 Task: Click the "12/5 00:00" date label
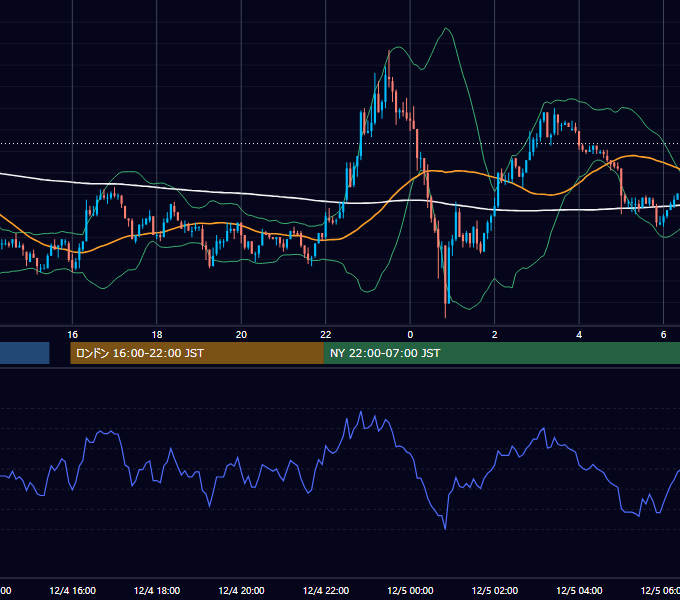point(410,591)
